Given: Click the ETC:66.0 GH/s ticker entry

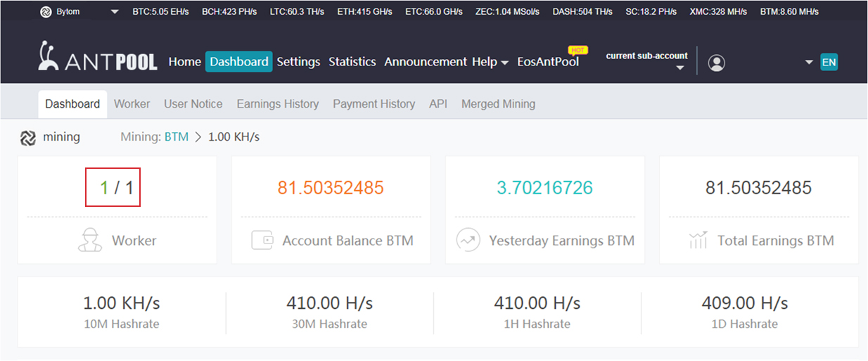Looking at the screenshot, I should tap(433, 12).
